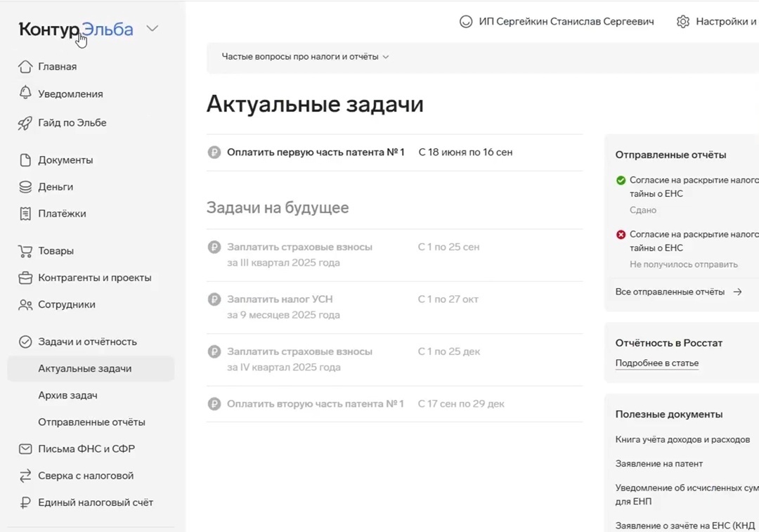Viewport: 759px width, 532px height.
Task: Open Заявление о зачёте на ЕНС document
Action: coord(687,526)
